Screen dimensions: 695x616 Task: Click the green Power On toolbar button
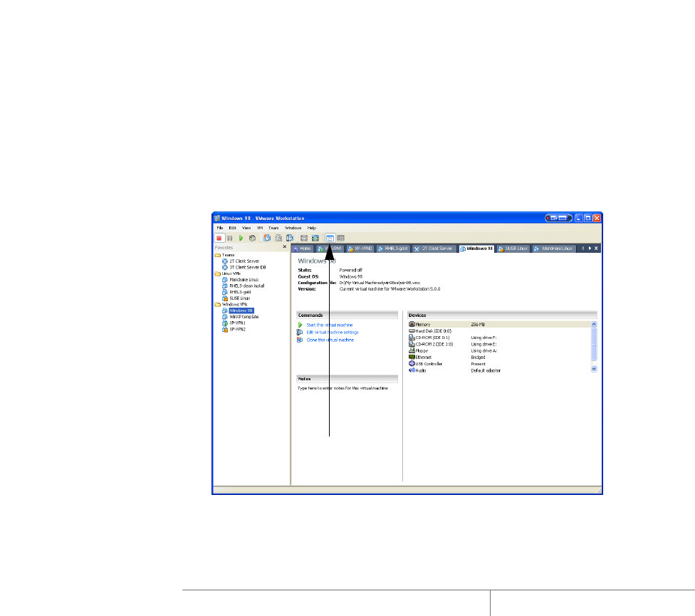pyautogui.click(x=241, y=238)
